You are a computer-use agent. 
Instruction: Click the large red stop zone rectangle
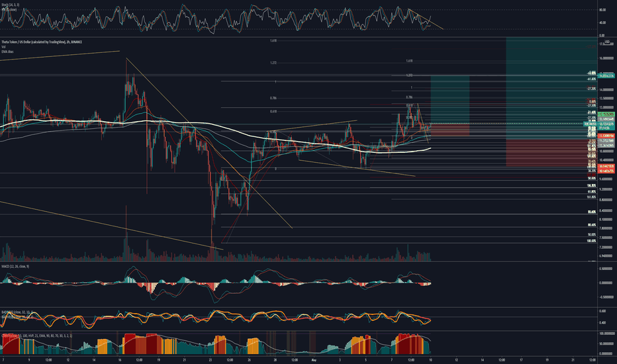click(x=551, y=153)
